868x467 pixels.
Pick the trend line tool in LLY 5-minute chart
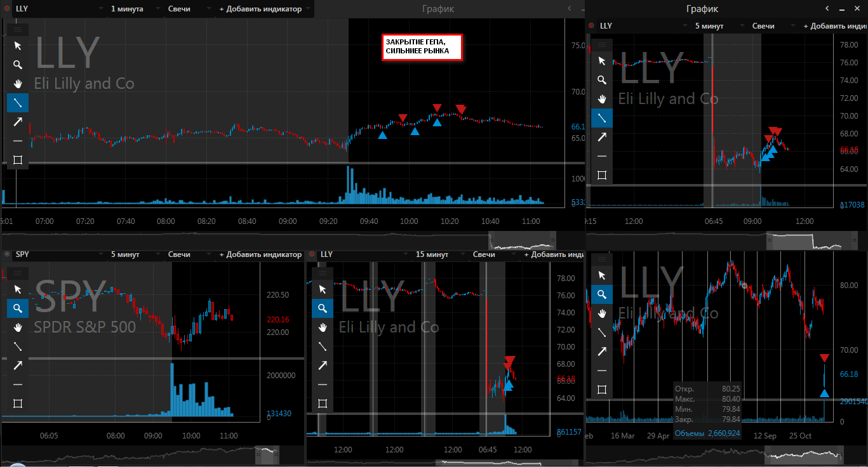coord(602,118)
